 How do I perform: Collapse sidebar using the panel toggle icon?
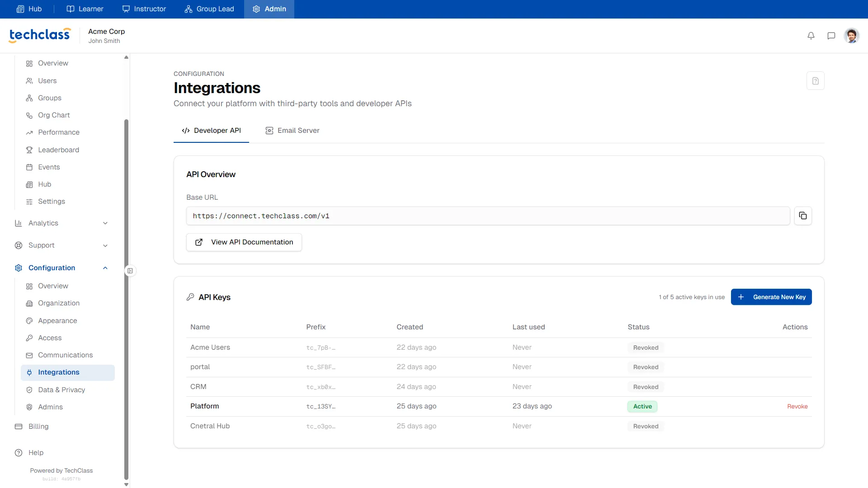130,271
